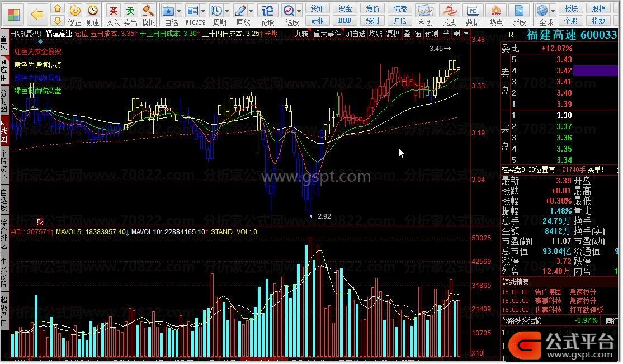The image size is (623, 364).
Task: Switch to the 分时图 side tab
Action: point(4,101)
